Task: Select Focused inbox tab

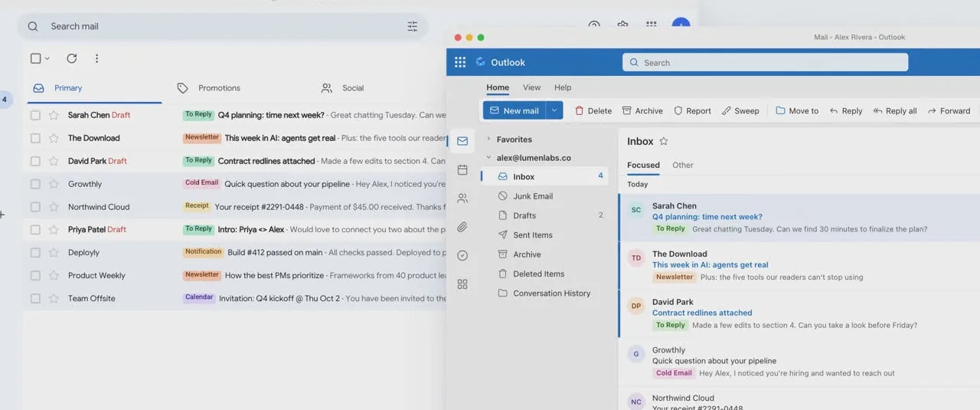Action: point(643,165)
